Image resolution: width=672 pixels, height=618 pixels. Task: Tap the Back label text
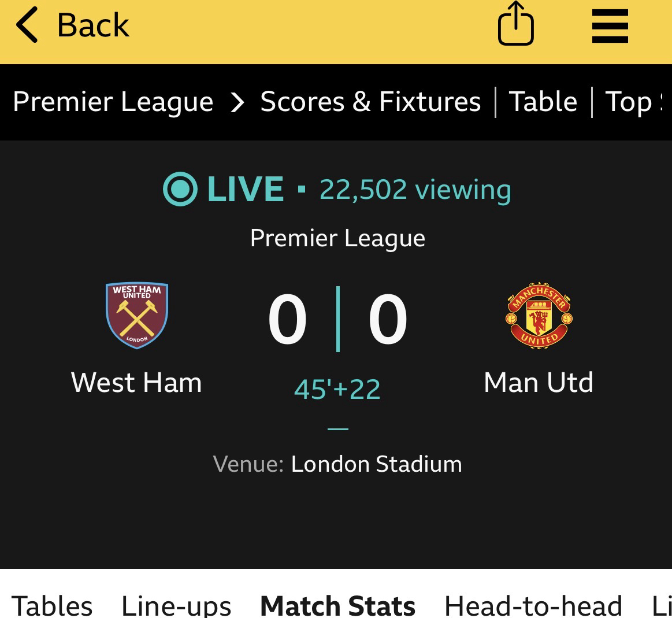[93, 25]
